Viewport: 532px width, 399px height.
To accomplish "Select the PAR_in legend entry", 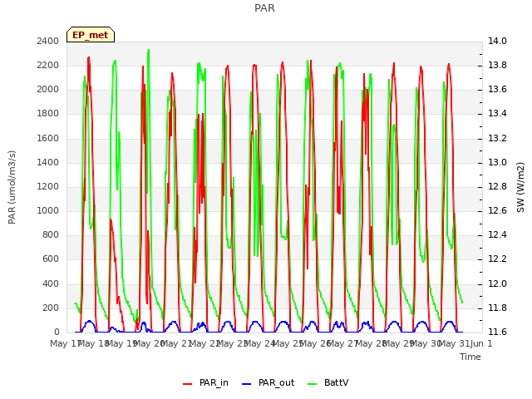I will point(205,383).
